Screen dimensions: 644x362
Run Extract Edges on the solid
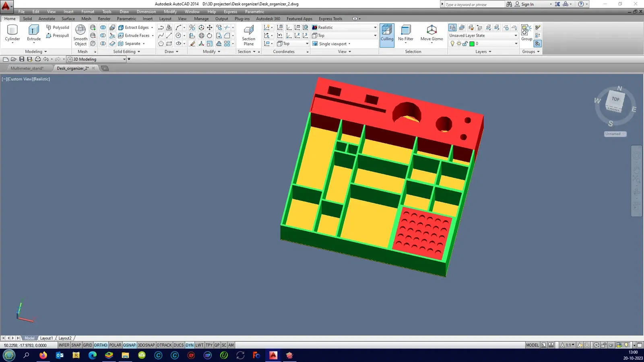click(136, 27)
